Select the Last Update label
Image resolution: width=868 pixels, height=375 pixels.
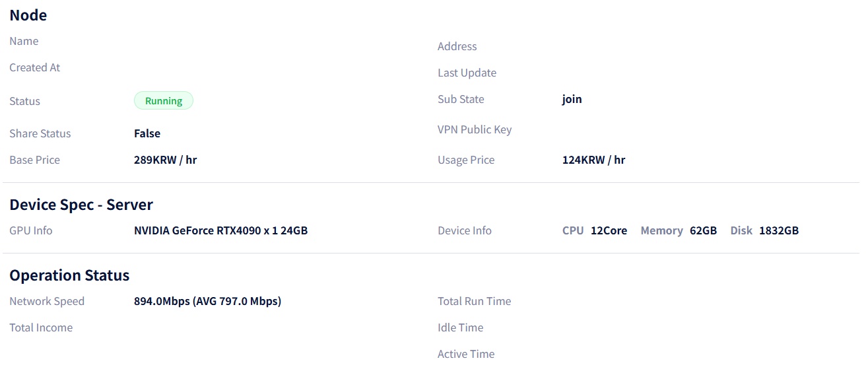point(467,73)
